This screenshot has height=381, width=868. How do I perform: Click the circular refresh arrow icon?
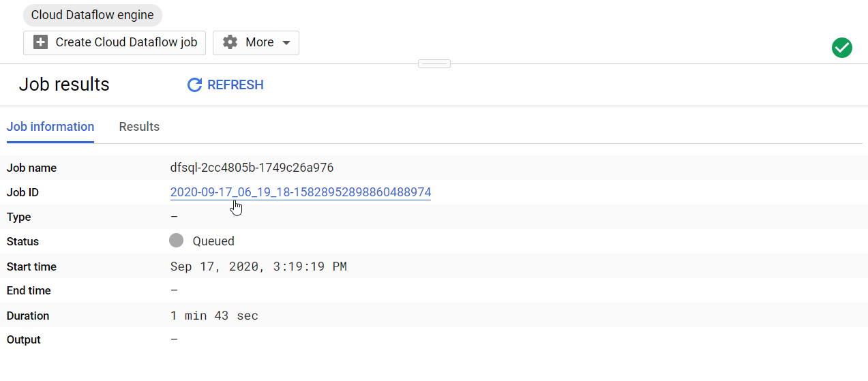[194, 85]
